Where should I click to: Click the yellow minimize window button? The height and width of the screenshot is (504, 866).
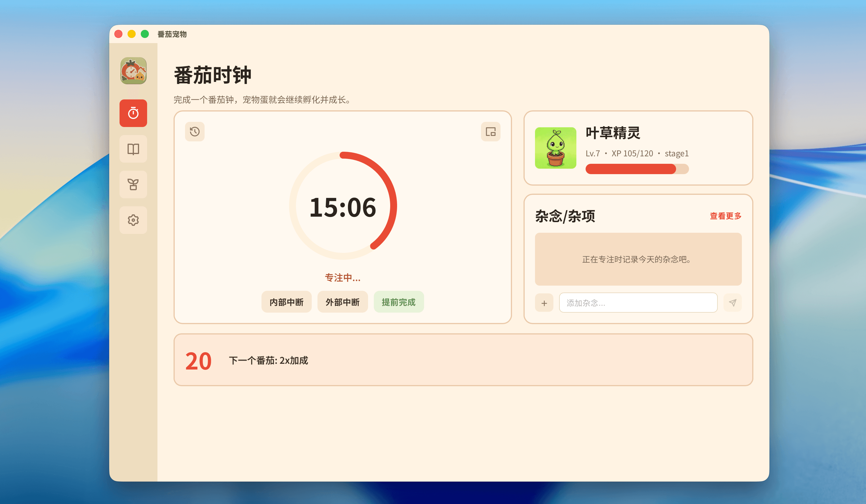132,34
